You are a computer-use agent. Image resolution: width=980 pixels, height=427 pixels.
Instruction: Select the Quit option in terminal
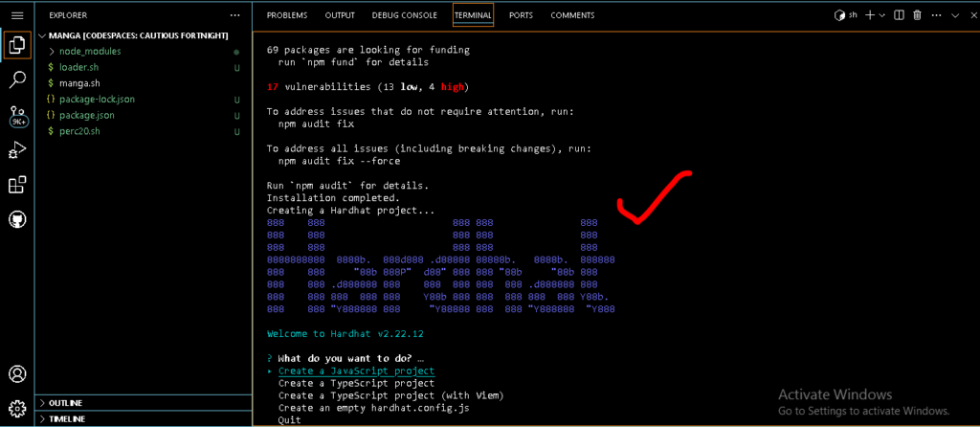(289, 420)
